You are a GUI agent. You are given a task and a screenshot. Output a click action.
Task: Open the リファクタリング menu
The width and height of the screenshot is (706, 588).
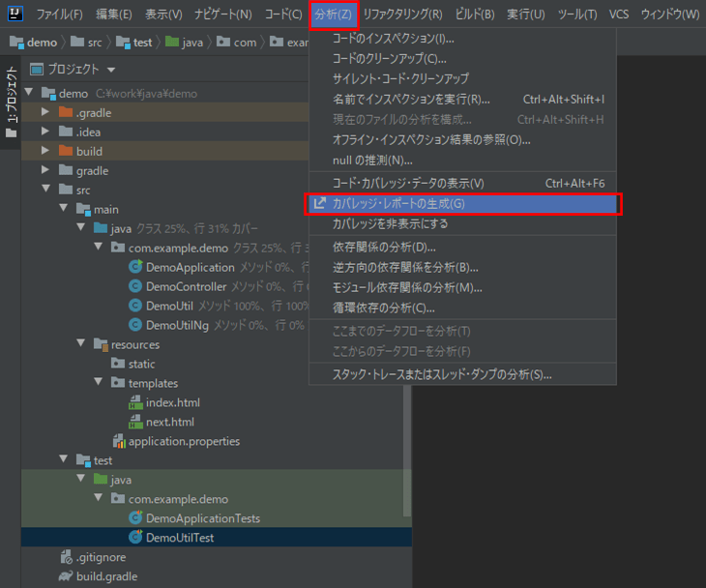point(402,15)
